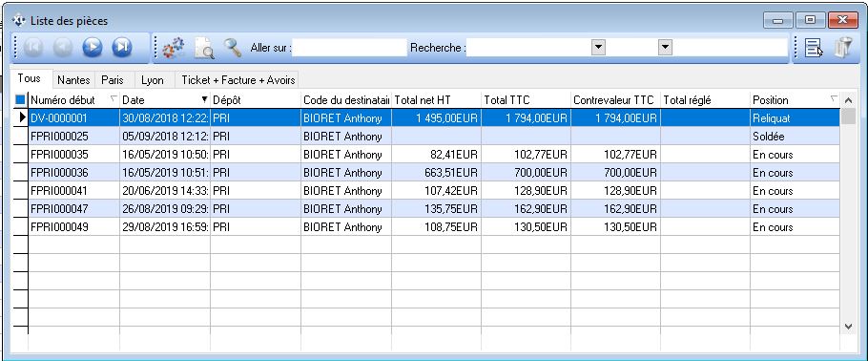The height and width of the screenshot is (361, 868).
Task: Click the 663,51EUR Total net HT cell
Action: 437,173
